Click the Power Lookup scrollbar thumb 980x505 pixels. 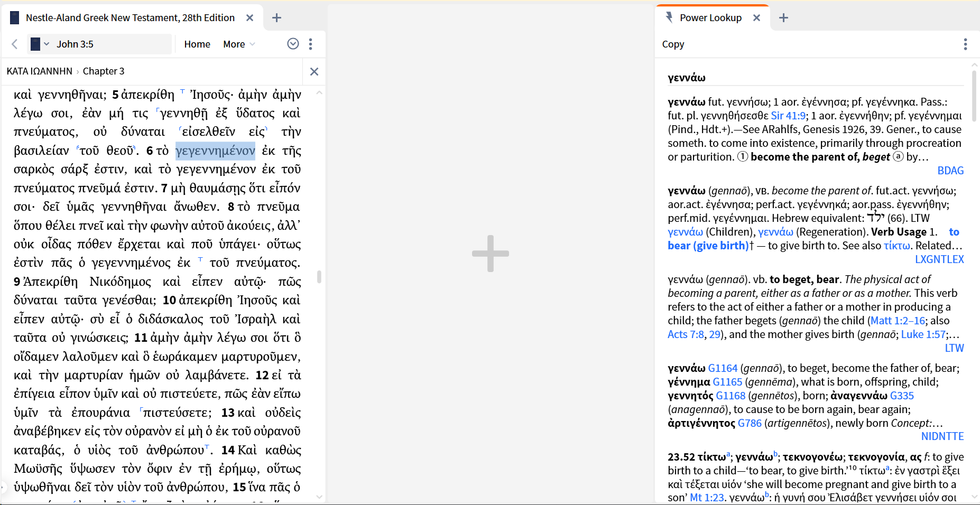(974, 96)
